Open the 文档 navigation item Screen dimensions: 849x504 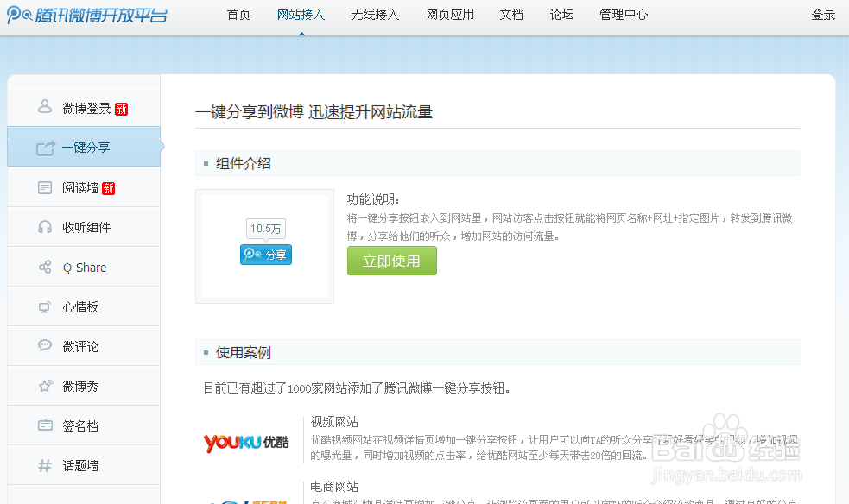[511, 15]
